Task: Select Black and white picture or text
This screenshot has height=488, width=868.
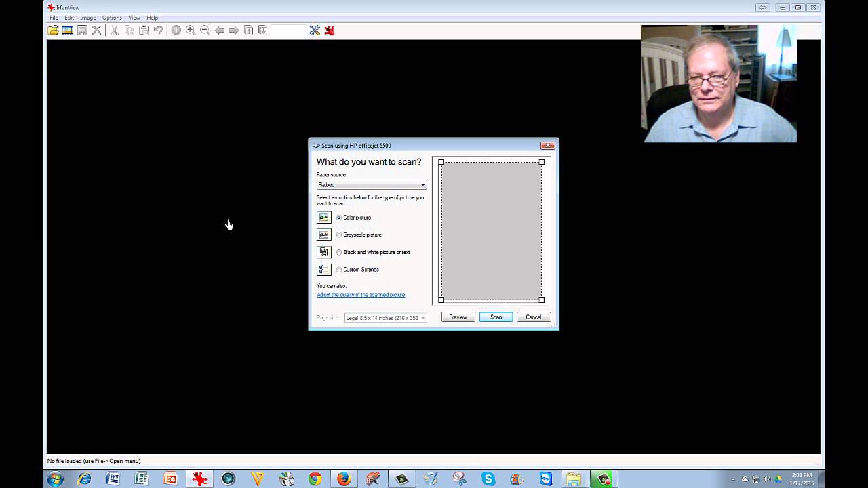Action: point(339,252)
